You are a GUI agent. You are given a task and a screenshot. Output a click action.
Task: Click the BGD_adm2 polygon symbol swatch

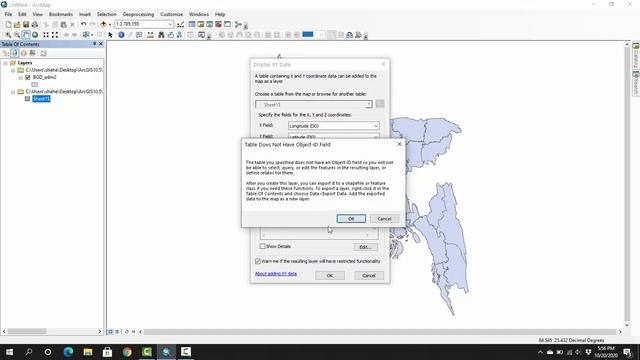[35, 84]
